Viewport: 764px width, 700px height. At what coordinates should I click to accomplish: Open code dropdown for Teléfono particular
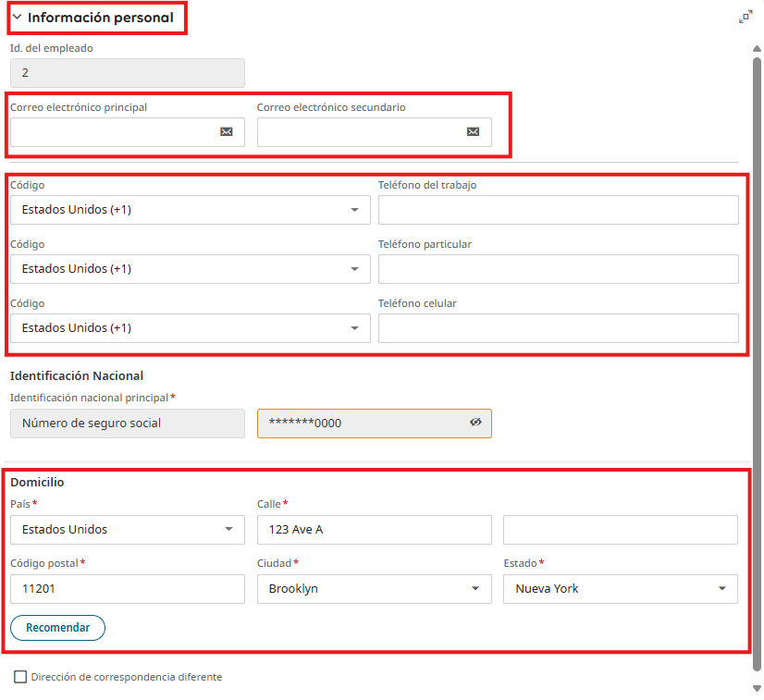[191, 269]
